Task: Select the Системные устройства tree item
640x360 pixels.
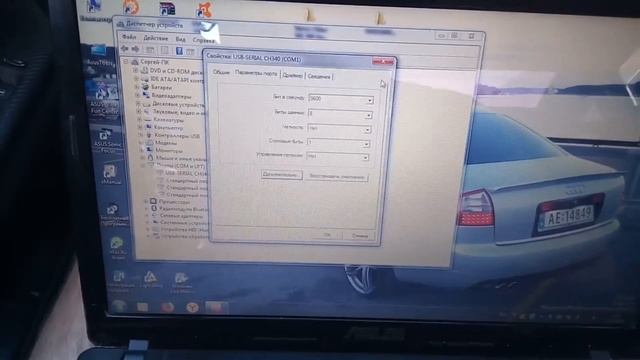Action: (x=184, y=223)
